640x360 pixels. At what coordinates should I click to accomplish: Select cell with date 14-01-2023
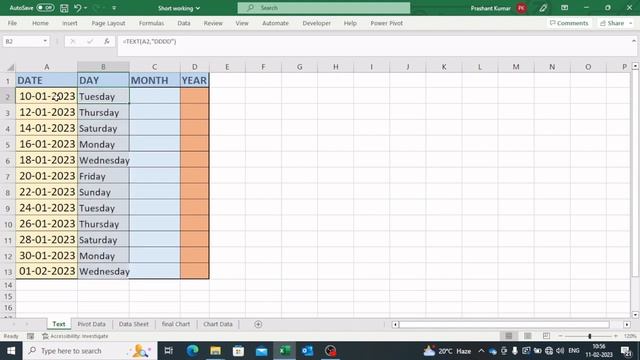(x=47, y=128)
